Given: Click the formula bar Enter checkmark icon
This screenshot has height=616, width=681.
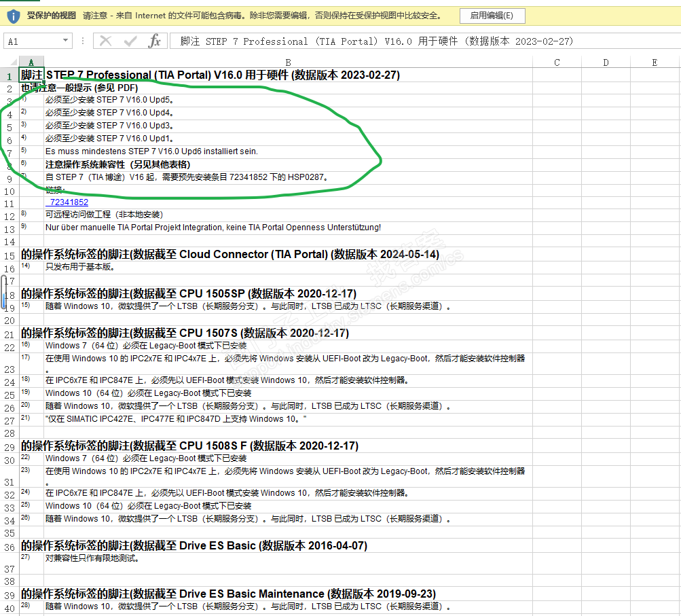Looking at the screenshot, I should [130, 41].
